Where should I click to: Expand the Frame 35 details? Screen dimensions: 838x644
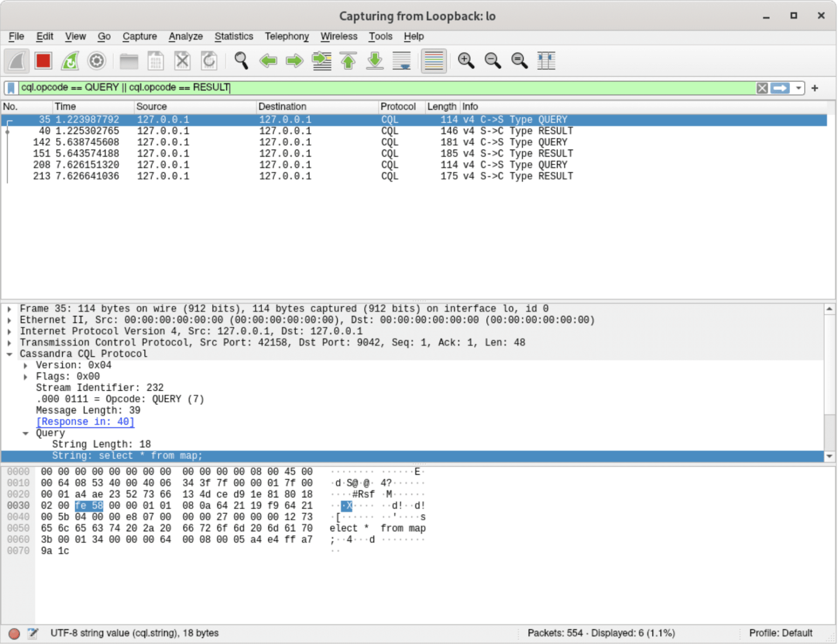[x=9, y=309]
